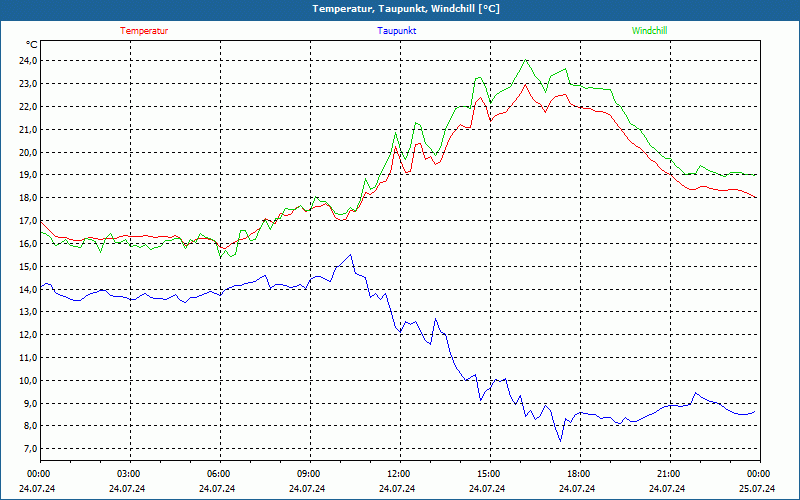This screenshot has width=800, height=500.
Task: Click the 21,0 y-axis label
Action: pos(28,130)
